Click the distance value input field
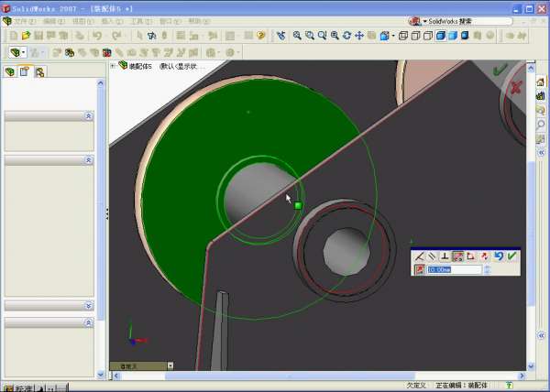This screenshot has width=550, height=392. click(454, 269)
